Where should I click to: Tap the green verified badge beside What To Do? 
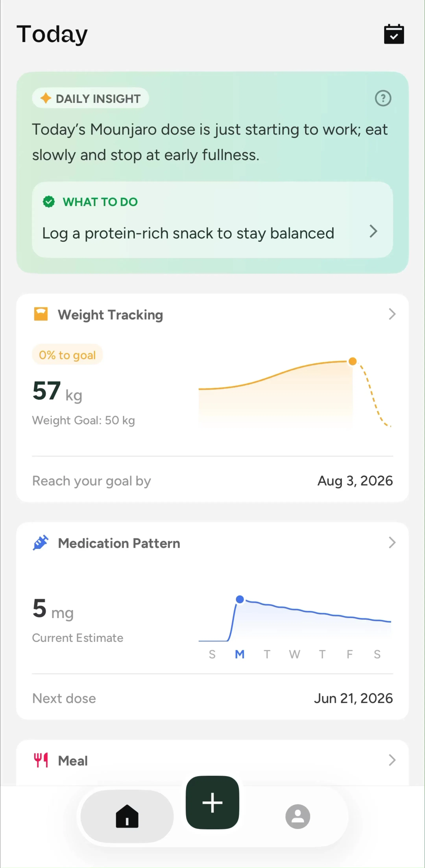[49, 201]
